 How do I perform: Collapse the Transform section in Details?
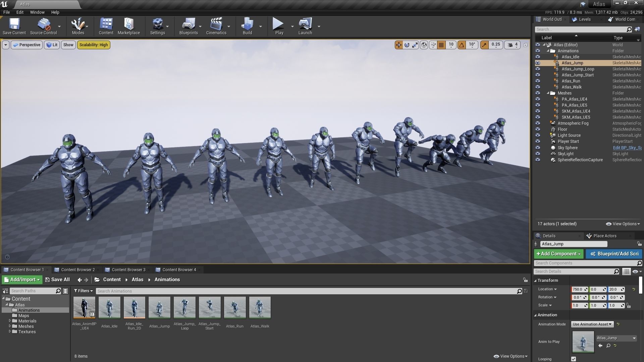pyautogui.click(x=536, y=281)
